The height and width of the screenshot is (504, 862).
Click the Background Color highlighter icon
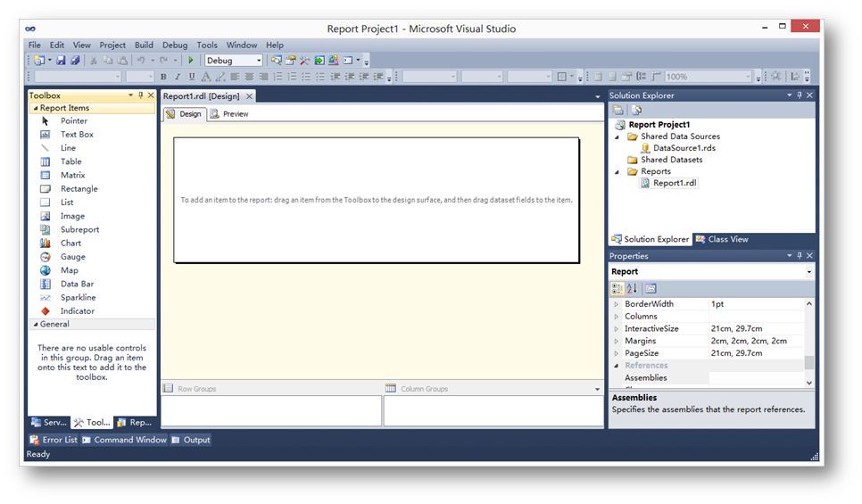point(220,77)
